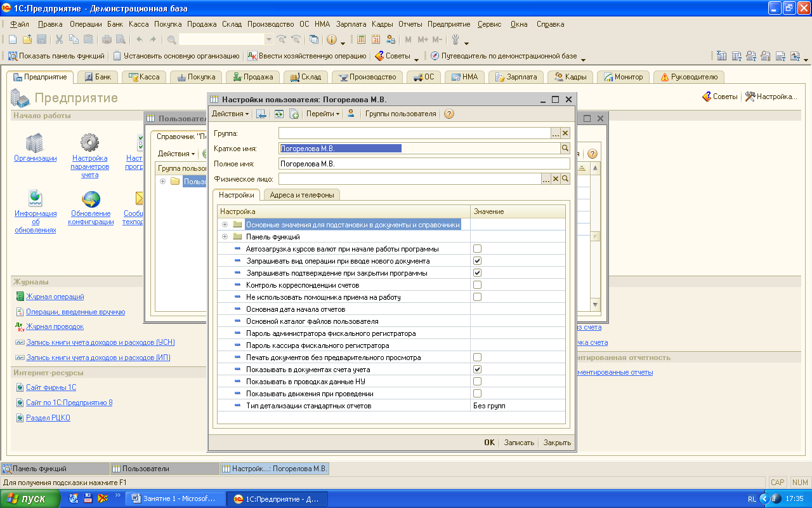Open the calculator icon in main toolbar
Image resolution: width=812 pixels, height=508 pixels.
[362, 39]
